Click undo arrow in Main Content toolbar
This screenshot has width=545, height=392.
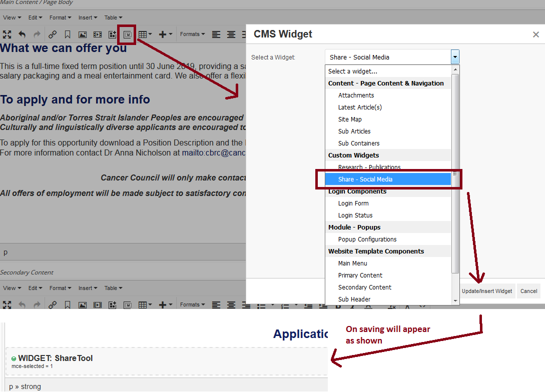pos(22,34)
